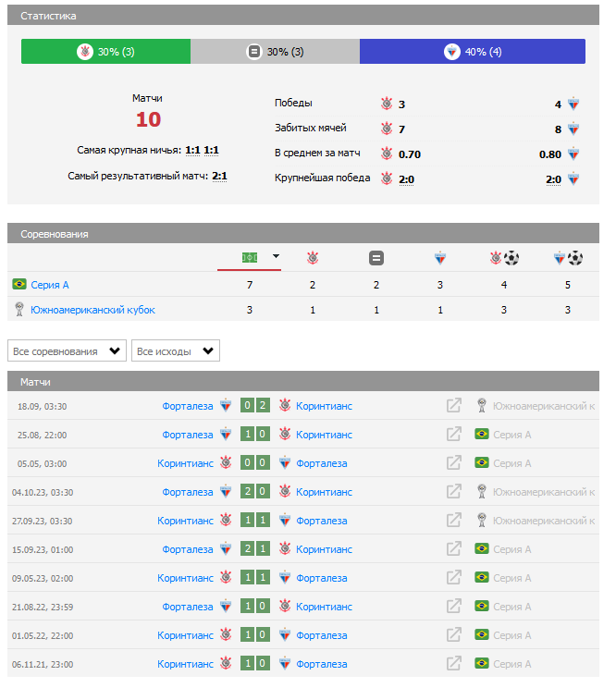Screen dimensions: 616x688
Task: Sort by draws icon in competitions header
Action: click(x=376, y=258)
